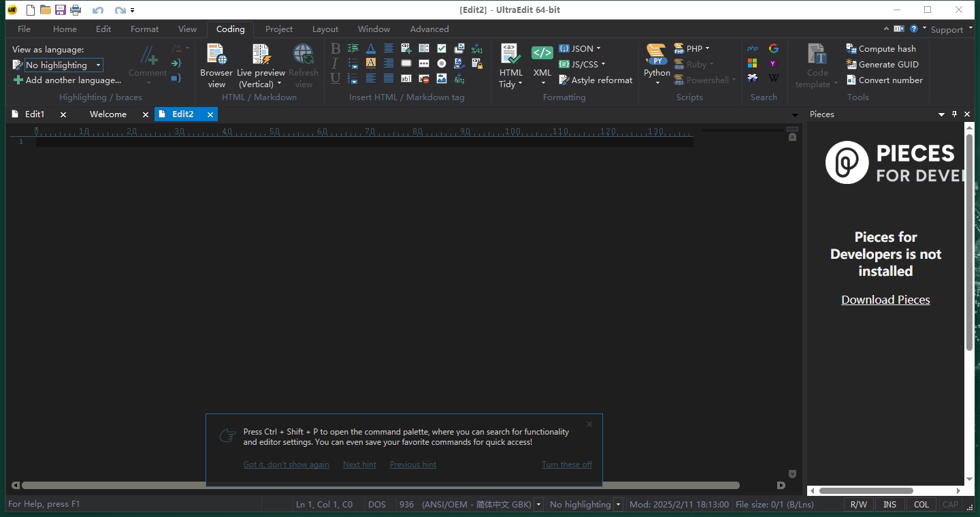Insert anchor link tag icon
Screen dimensions: 980x517
point(459,63)
